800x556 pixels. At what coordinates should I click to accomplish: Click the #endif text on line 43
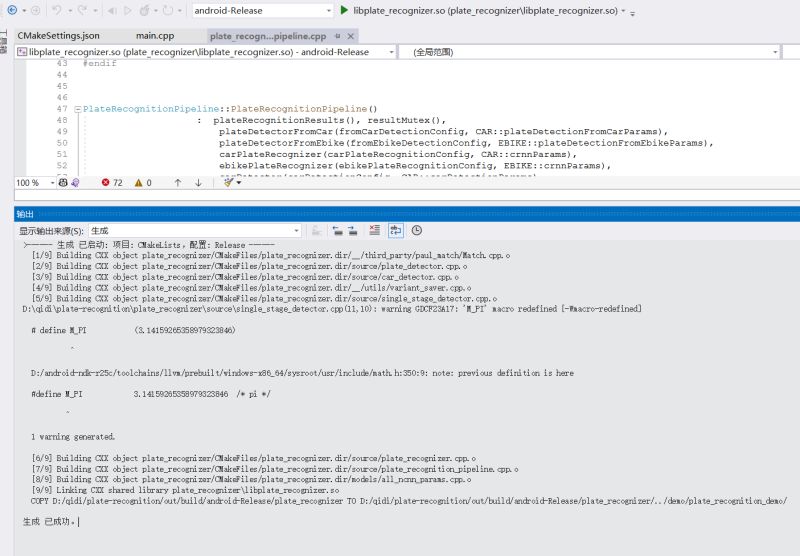(99, 63)
